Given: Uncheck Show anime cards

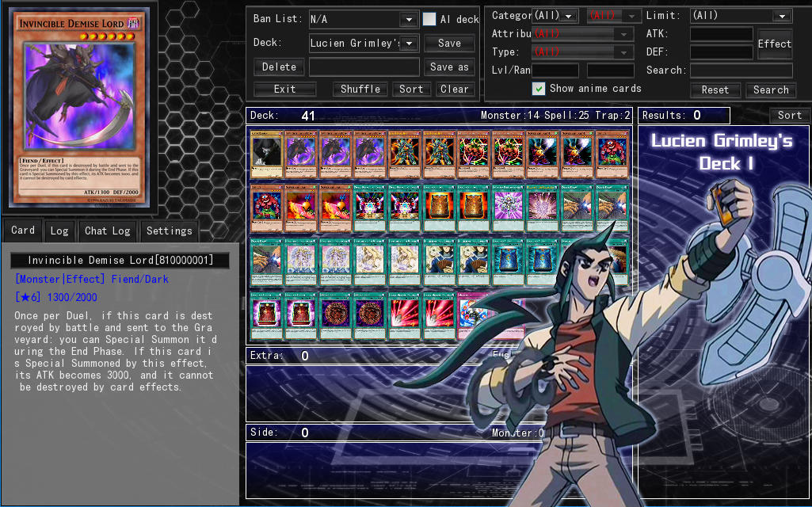Looking at the screenshot, I should [539, 89].
